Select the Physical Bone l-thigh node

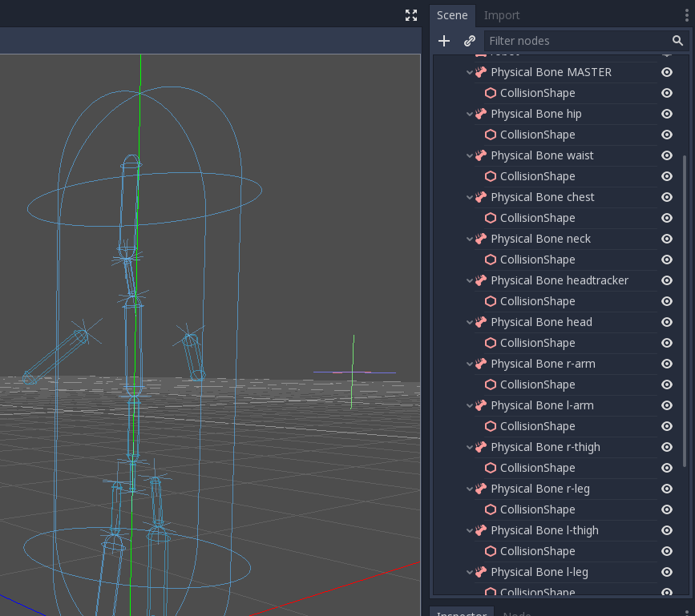coord(544,530)
